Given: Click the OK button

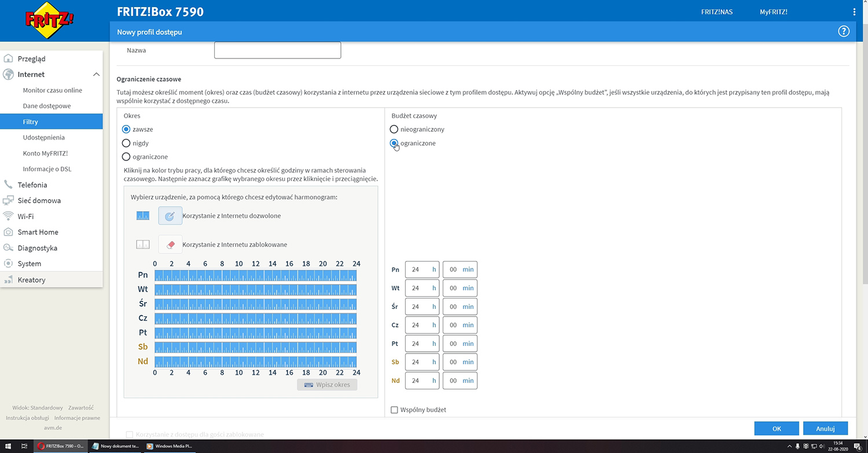Looking at the screenshot, I should coord(777,429).
